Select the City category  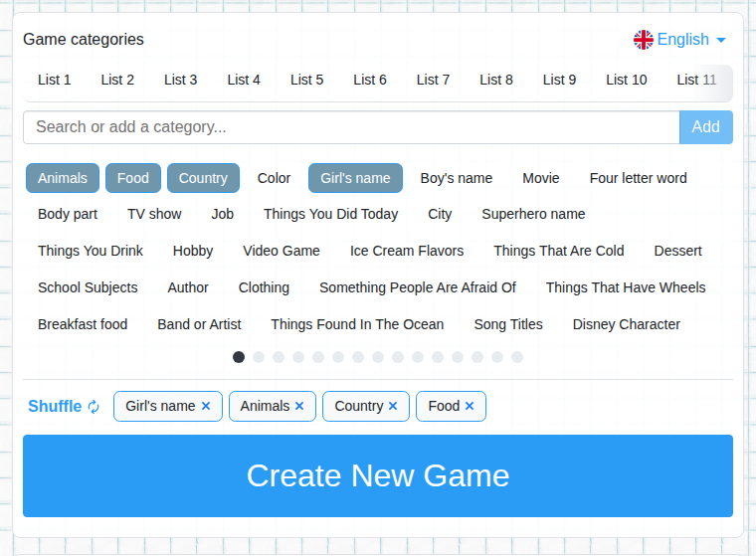pyautogui.click(x=440, y=214)
